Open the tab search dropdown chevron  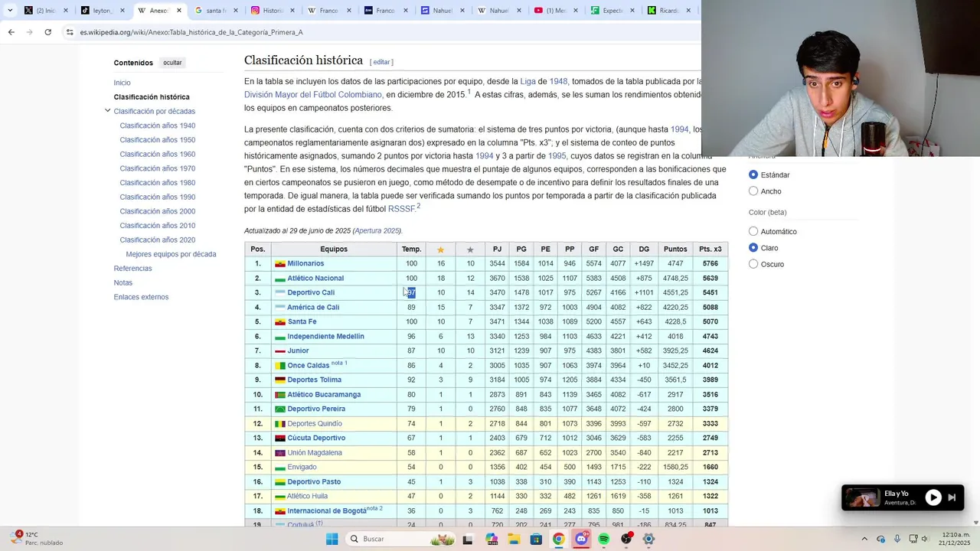[10, 11]
